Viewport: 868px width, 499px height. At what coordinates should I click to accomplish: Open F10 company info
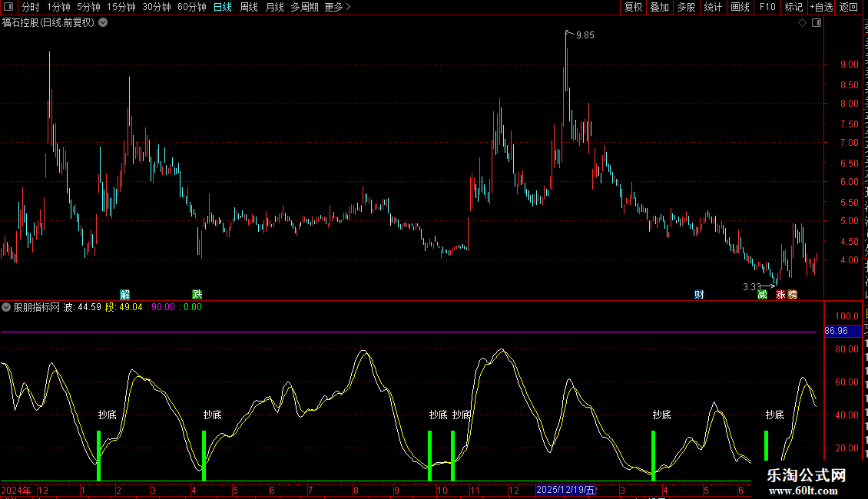(767, 7)
